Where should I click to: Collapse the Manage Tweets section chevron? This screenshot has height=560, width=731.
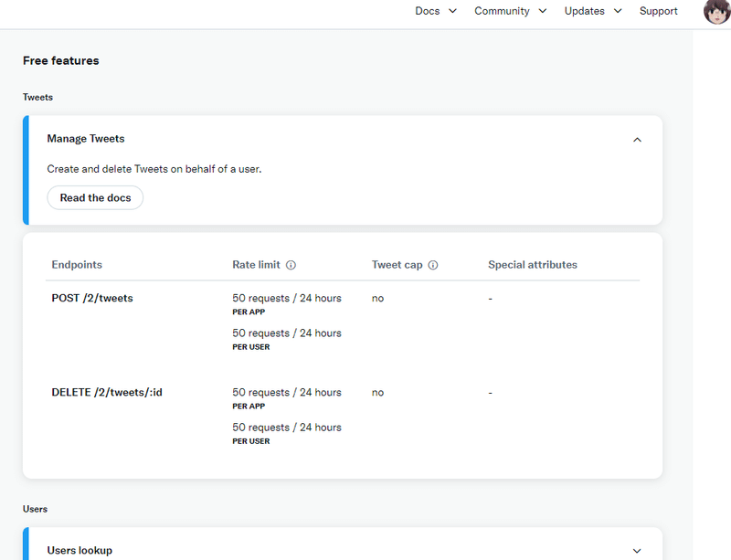637,140
